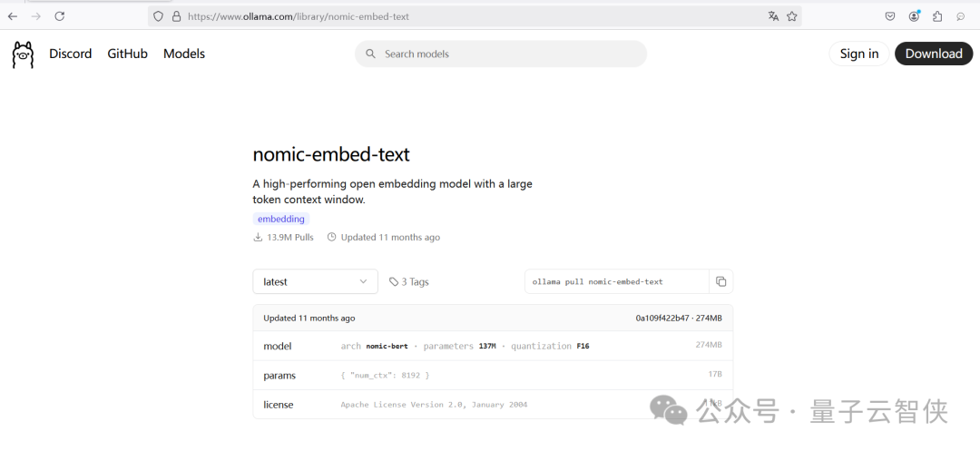Click the ollama pull nomic-embed-text command field

(617, 281)
